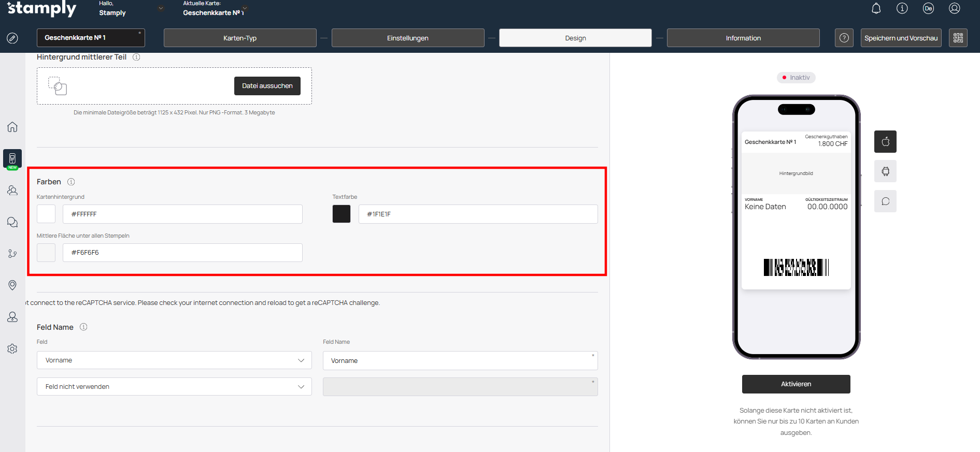Open the settings gear in sidebar
Image resolution: width=980 pixels, height=452 pixels.
[12, 348]
